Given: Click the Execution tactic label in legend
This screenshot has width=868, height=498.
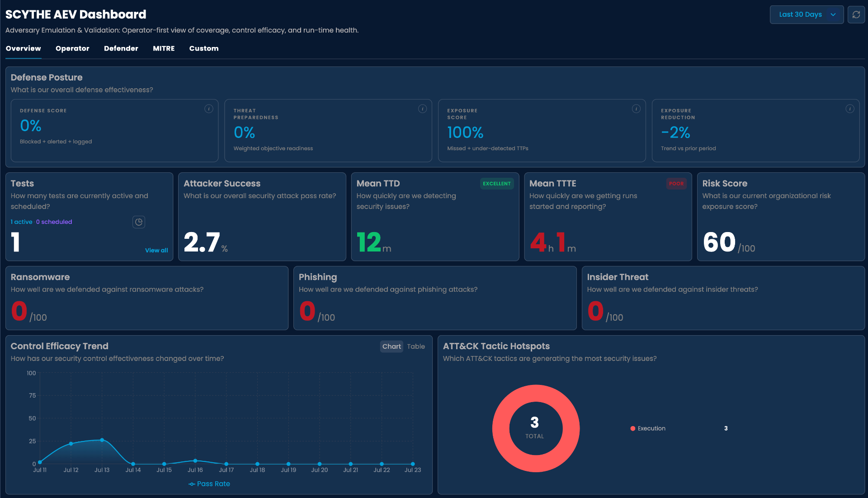Looking at the screenshot, I should [x=651, y=428].
